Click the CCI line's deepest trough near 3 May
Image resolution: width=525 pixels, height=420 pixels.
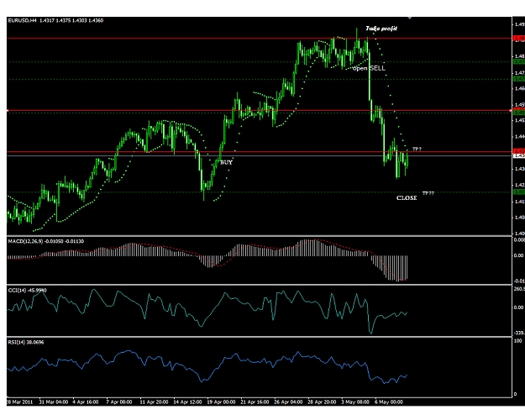click(x=370, y=332)
